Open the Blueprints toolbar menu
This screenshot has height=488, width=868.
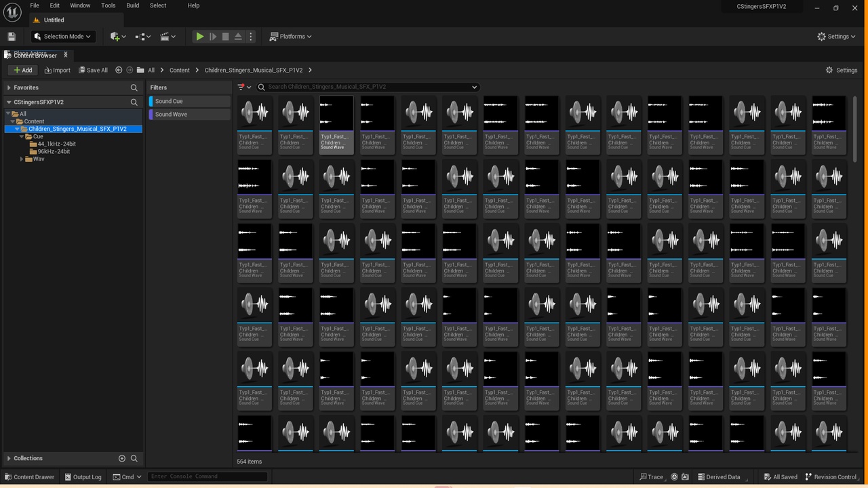(x=143, y=37)
